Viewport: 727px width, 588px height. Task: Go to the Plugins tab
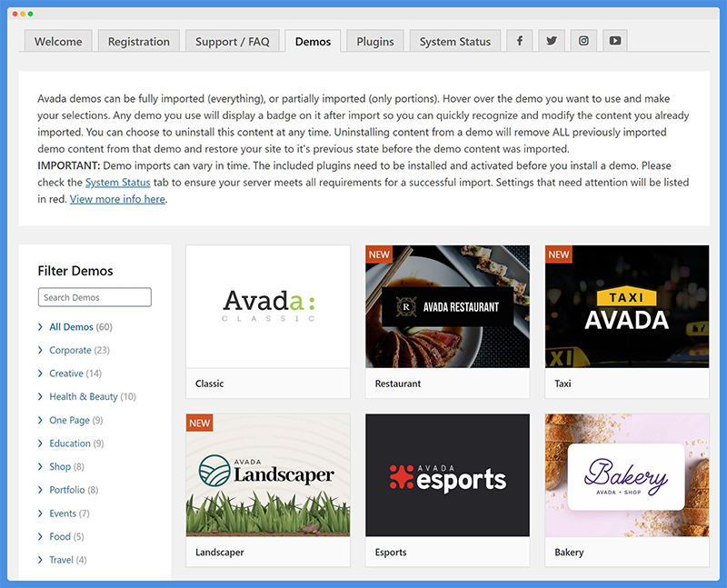(x=375, y=41)
